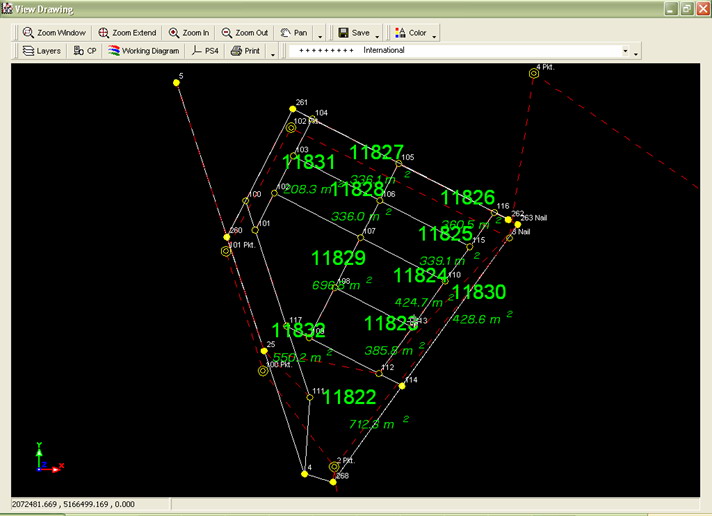Click the CP toolbar button

85,50
